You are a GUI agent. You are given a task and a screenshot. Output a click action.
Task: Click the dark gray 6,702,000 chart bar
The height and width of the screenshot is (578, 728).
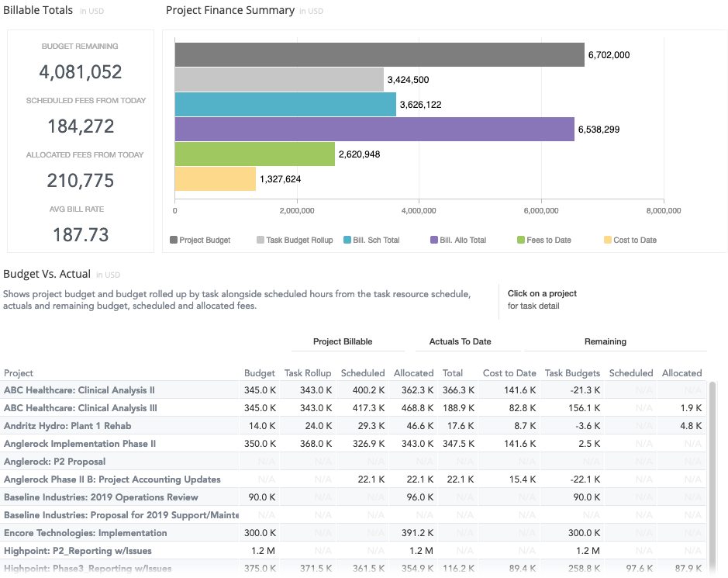click(x=379, y=54)
